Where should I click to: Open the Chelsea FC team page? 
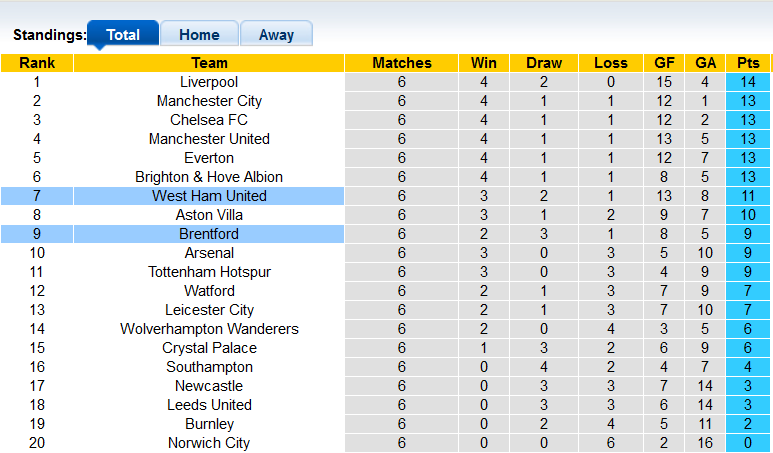coord(209,120)
